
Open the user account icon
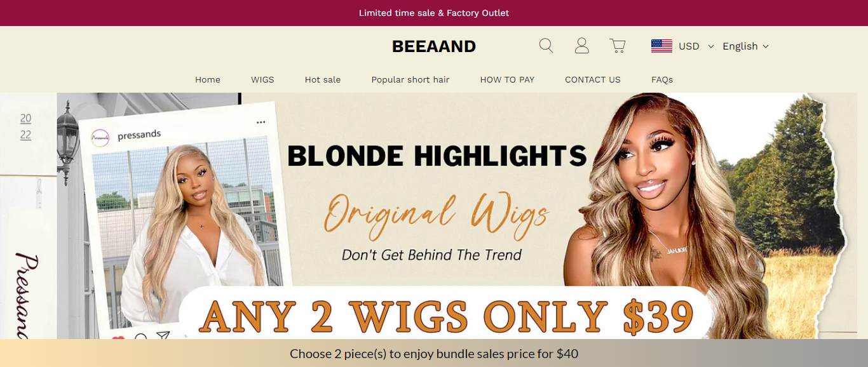[581, 46]
